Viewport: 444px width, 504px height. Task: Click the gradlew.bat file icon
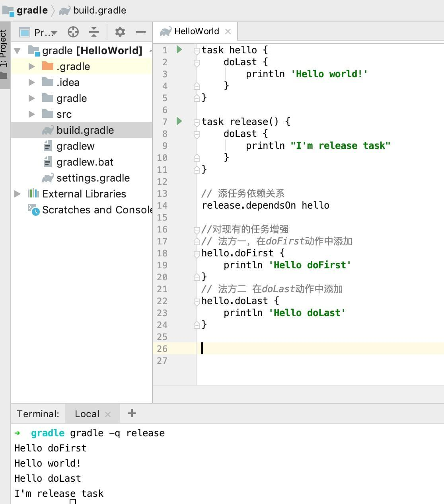47,162
